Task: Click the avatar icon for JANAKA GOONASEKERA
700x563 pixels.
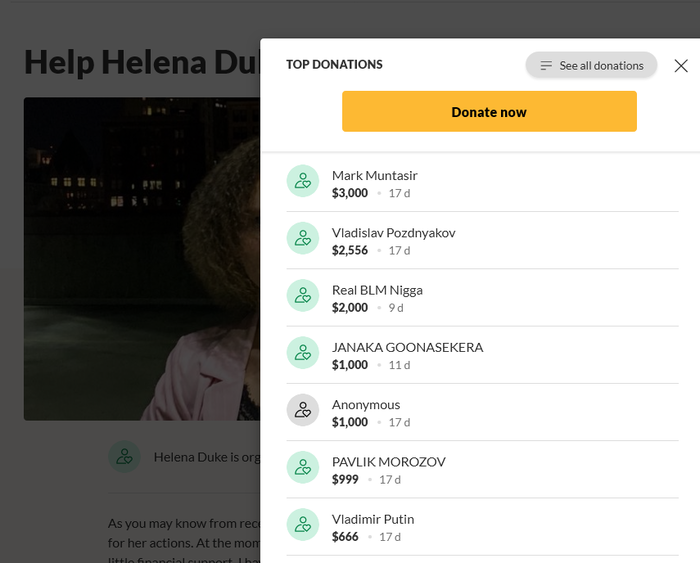Action: point(303,353)
